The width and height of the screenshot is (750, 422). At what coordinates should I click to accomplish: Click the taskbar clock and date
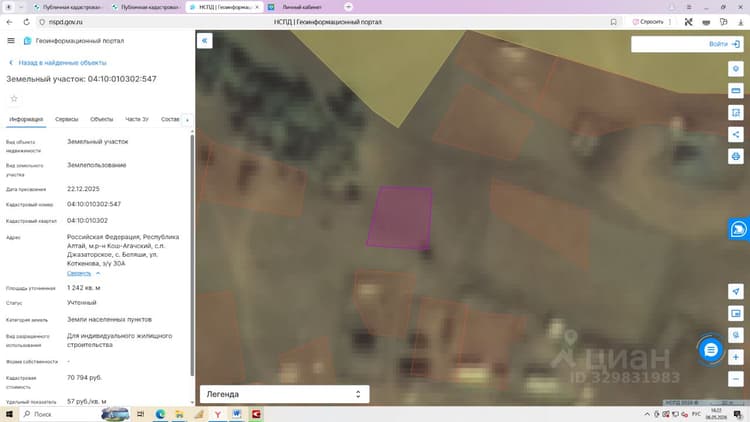click(716, 414)
